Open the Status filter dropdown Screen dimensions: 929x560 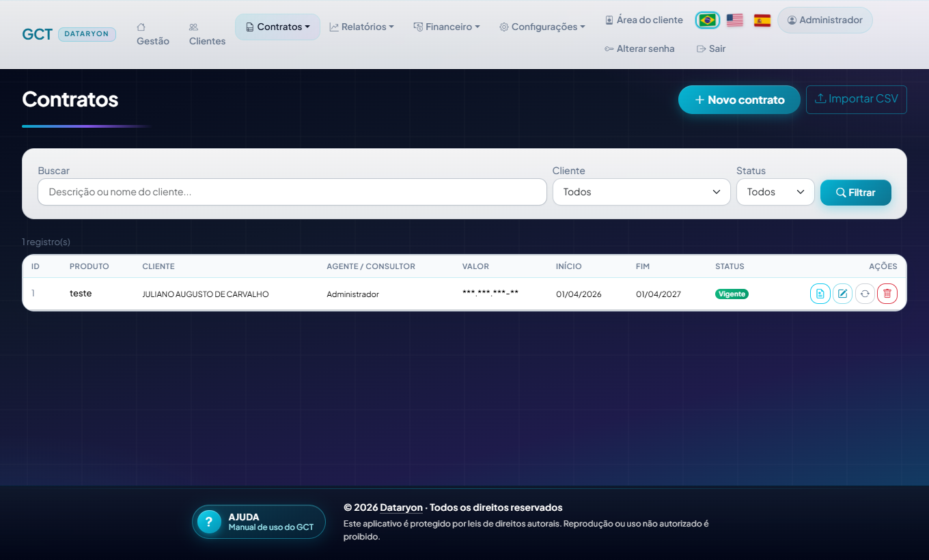pyautogui.click(x=775, y=192)
